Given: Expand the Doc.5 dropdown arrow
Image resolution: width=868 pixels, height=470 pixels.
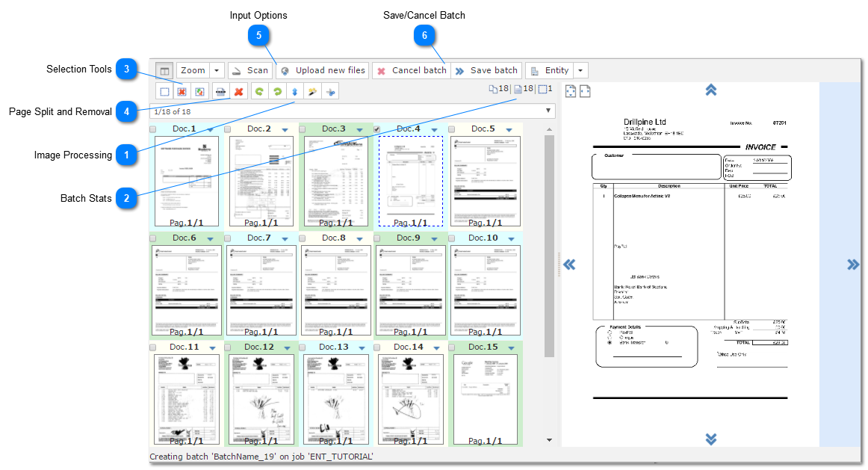Looking at the screenshot, I should [509, 129].
